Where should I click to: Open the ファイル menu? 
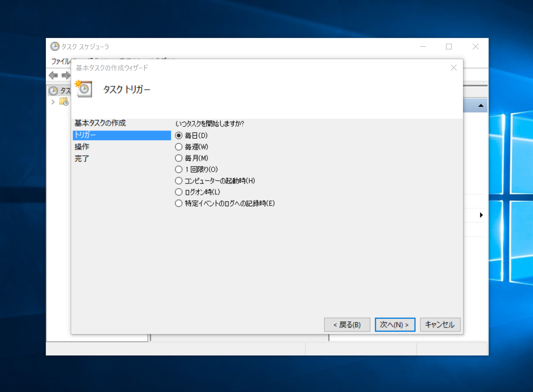tap(61, 61)
